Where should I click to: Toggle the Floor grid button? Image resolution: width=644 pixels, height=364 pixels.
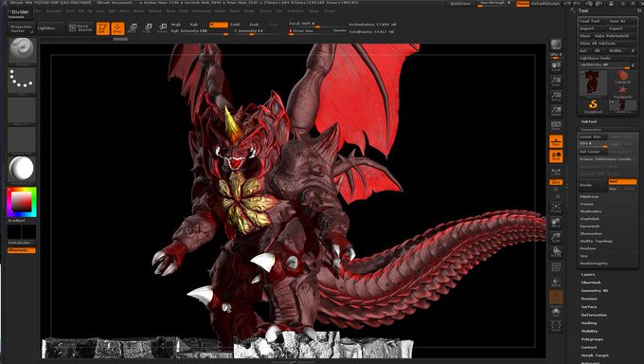coord(556,141)
